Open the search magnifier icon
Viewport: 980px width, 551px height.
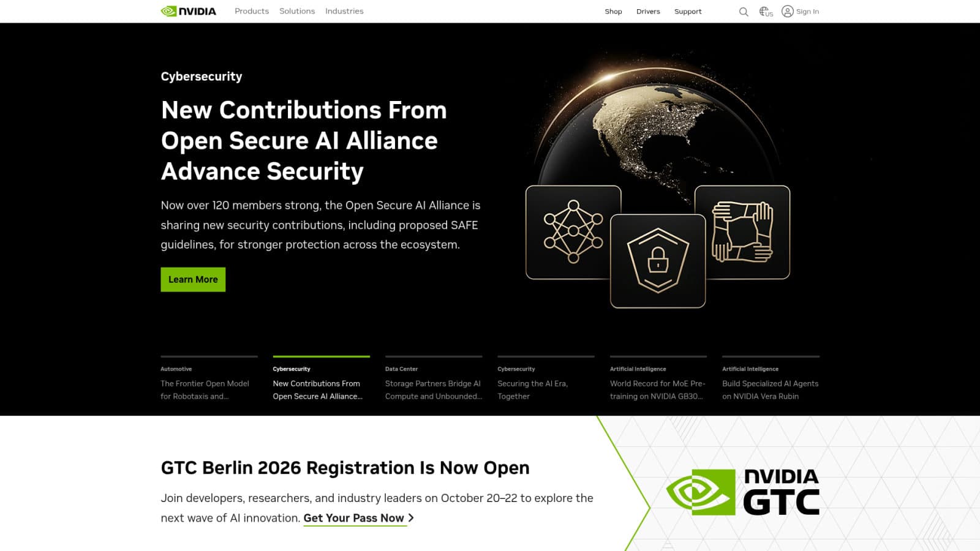tap(744, 12)
